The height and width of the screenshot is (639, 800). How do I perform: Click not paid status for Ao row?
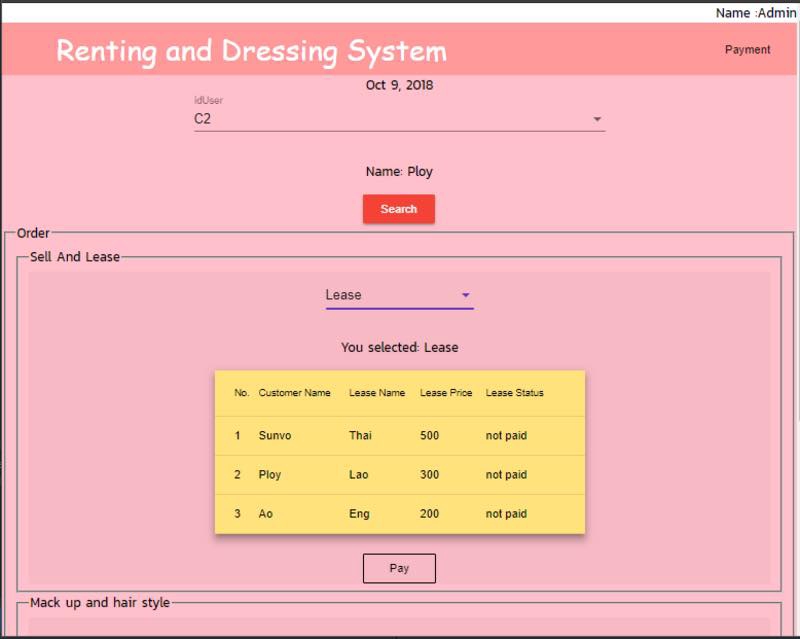(x=506, y=513)
